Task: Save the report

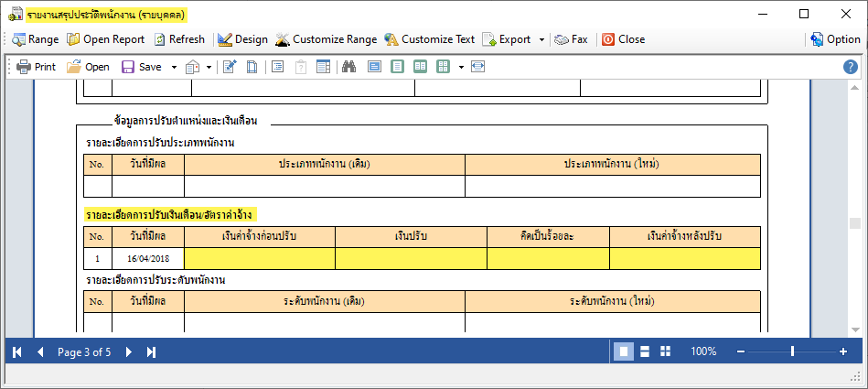Action: (x=142, y=67)
